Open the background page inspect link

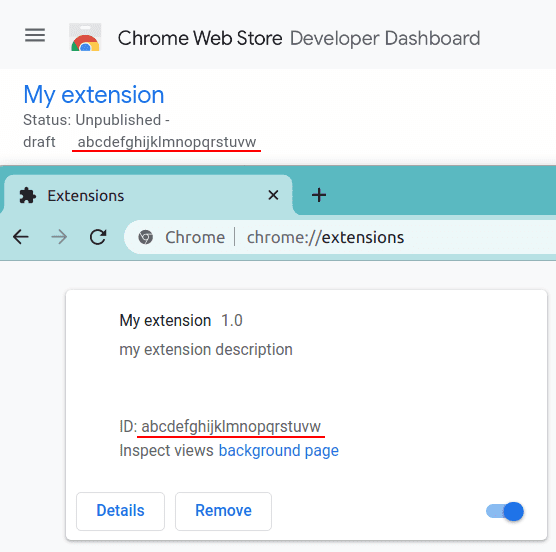(279, 451)
